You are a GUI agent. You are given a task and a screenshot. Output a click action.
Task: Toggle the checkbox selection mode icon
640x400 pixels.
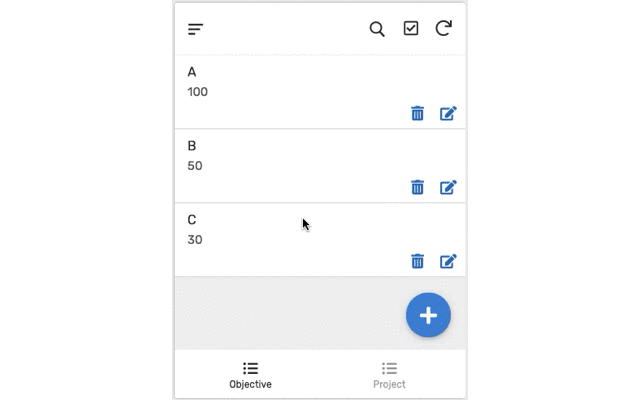(411, 28)
